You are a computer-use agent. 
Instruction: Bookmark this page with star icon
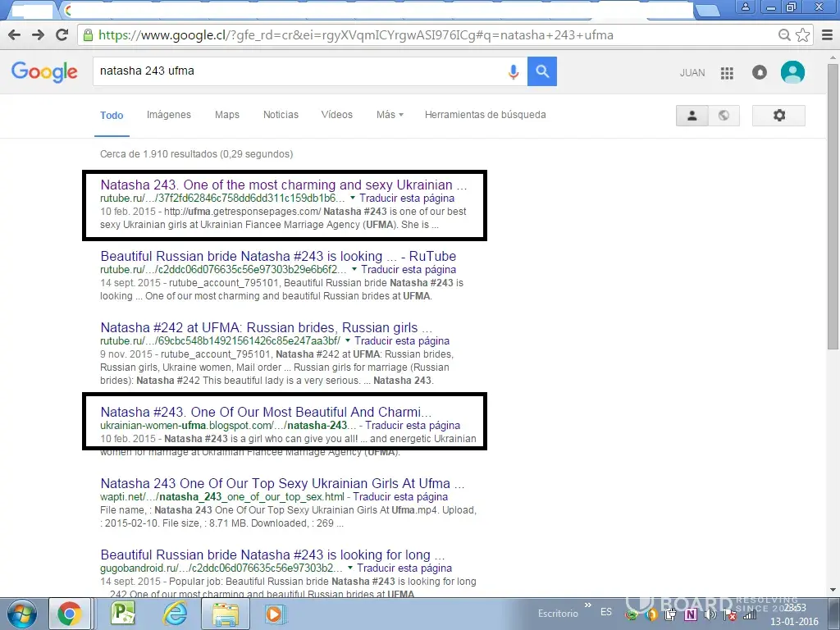[x=803, y=35]
